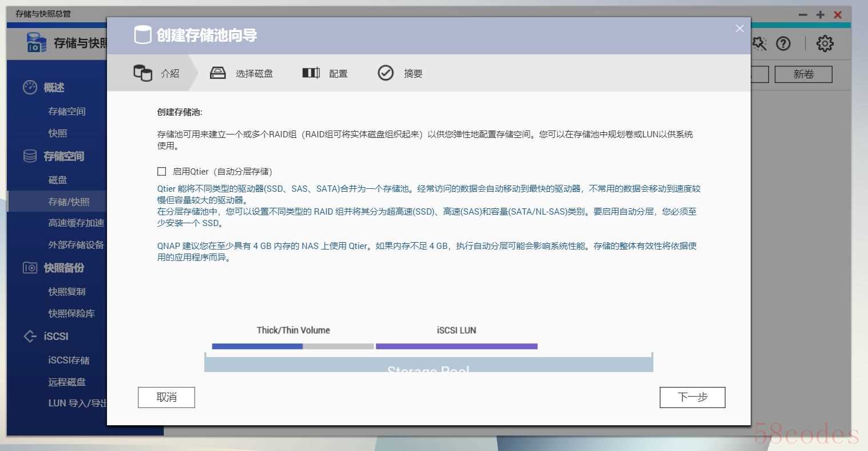Click the iSCSI section icon in sidebar
Viewport: 868px width, 451px height.
[x=30, y=337]
